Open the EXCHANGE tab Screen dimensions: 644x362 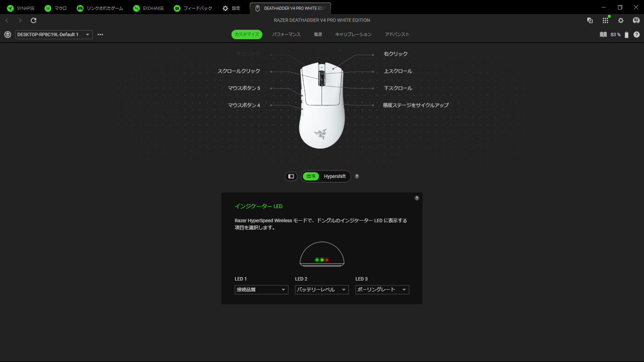click(148, 8)
